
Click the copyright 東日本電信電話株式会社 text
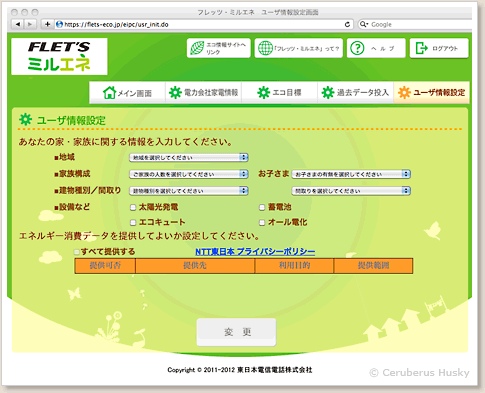(x=275, y=370)
